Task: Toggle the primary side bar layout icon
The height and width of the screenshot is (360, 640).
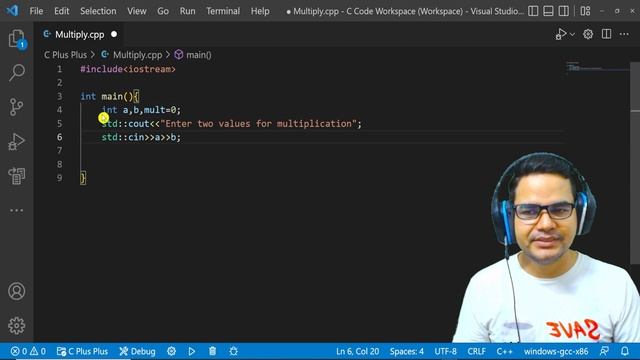Action: 533,11
